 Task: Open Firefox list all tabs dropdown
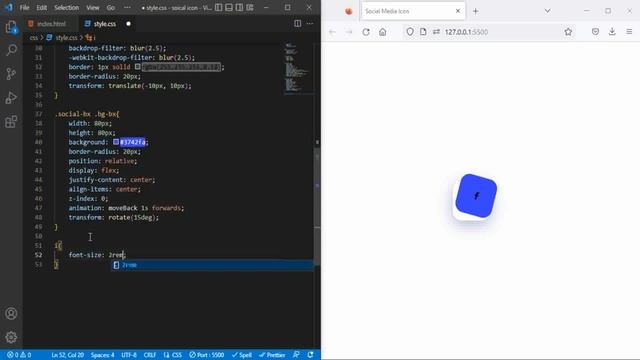pos(547,11)
